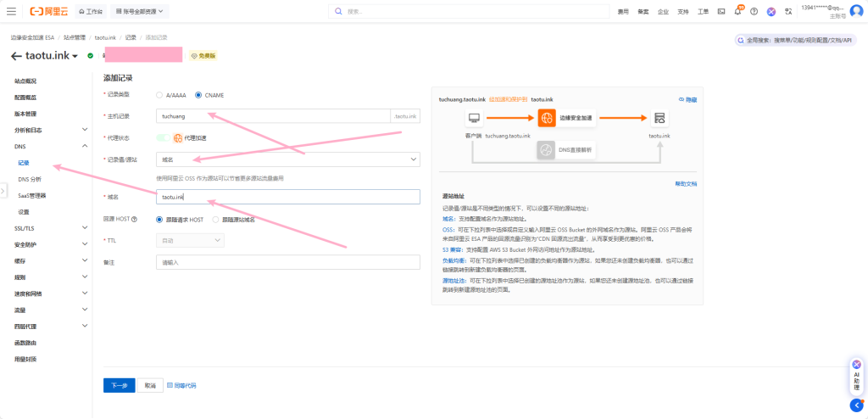Select the A/AAAA record type
This screenshot has width=868, height=419.
[160, 95]
